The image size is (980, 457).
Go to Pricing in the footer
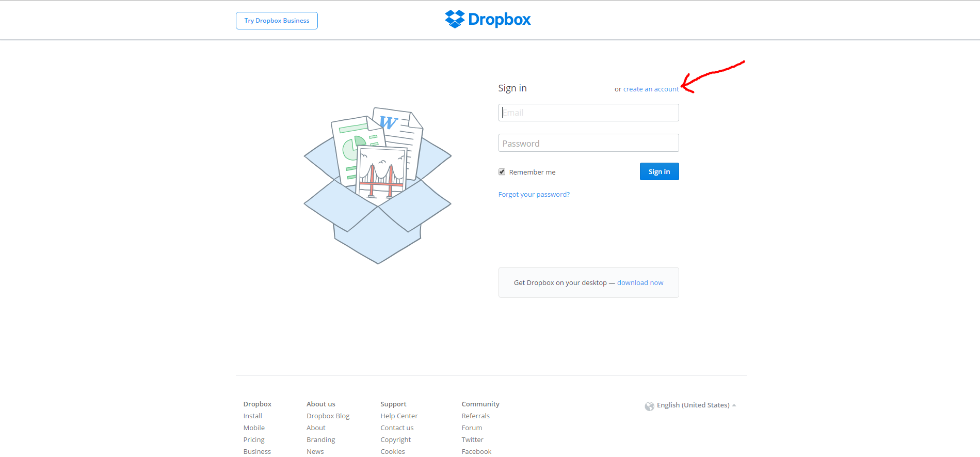[254, 440]
